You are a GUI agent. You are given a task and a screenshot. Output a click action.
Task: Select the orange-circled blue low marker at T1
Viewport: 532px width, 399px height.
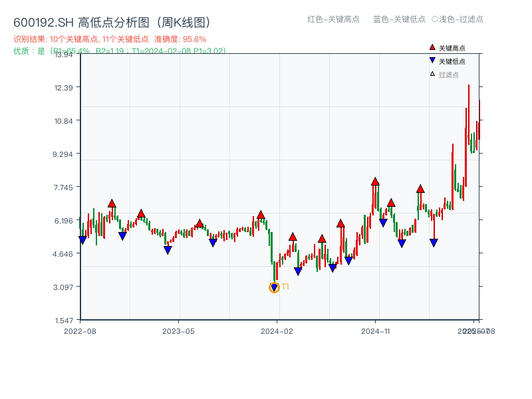pos(274,288)
